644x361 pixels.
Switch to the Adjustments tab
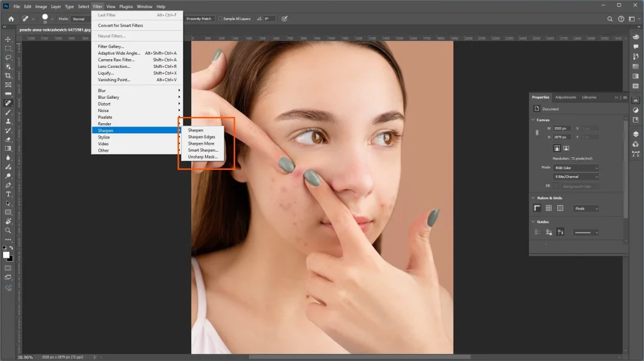565,97
